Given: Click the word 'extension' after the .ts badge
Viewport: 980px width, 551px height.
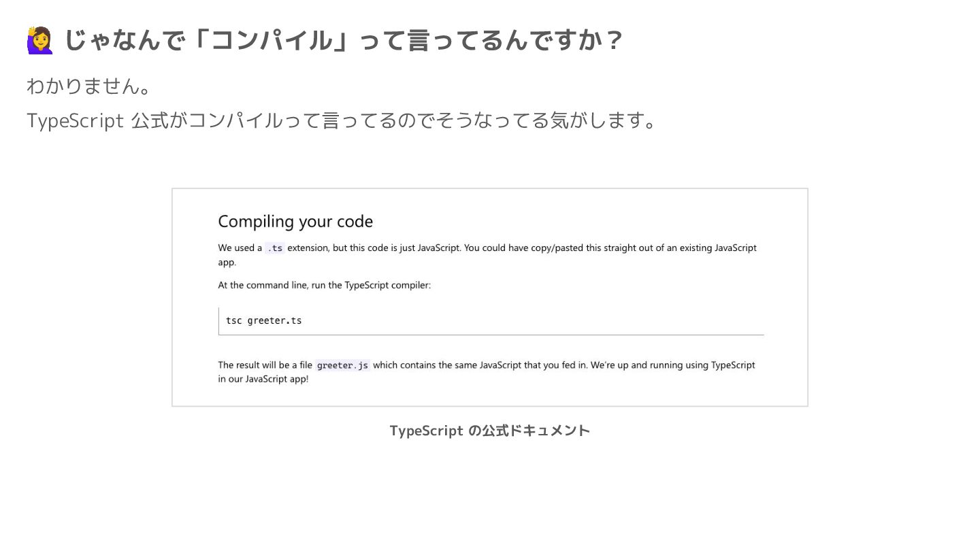Looking at the screenshot, I should 308,248.
